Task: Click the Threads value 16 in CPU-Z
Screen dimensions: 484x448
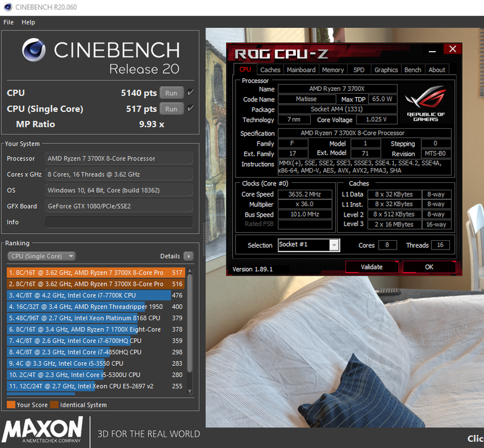Action: tap(440, 245)
